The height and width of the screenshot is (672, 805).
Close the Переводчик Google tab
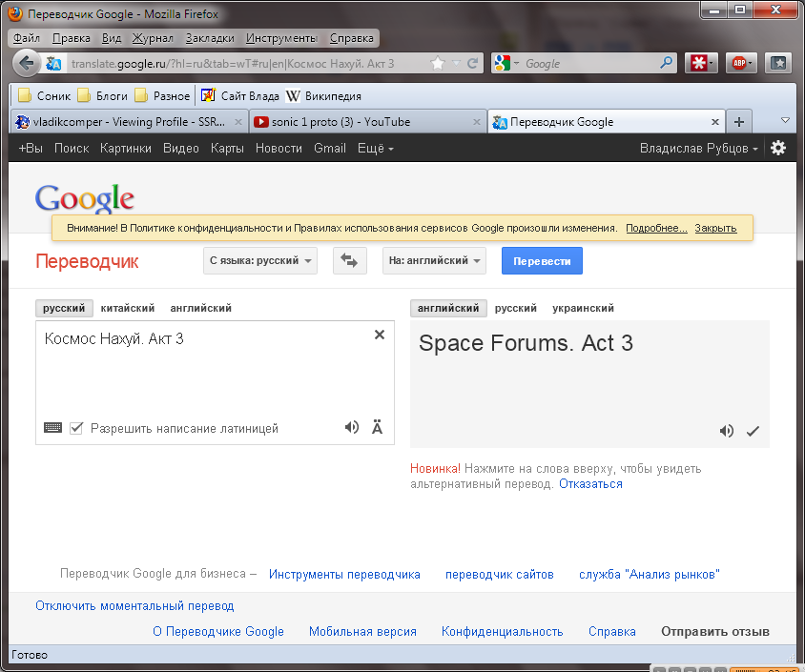click(x=714, y=122)
